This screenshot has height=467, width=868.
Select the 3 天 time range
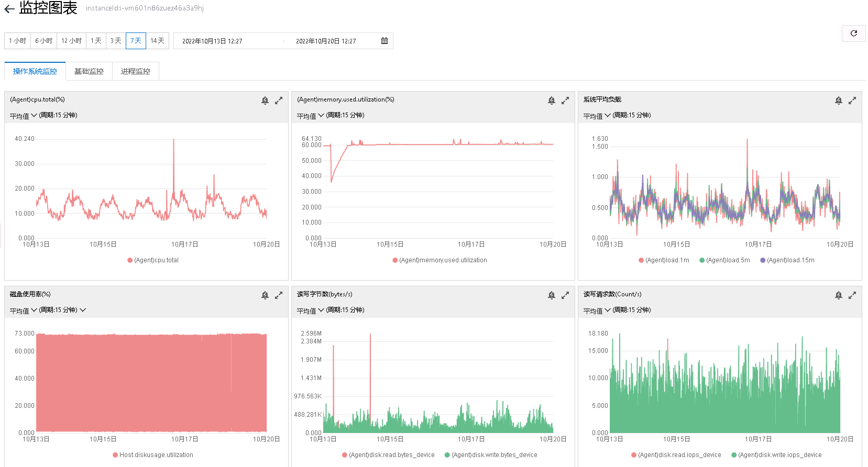pyautogui.click(x=116, y=41)
